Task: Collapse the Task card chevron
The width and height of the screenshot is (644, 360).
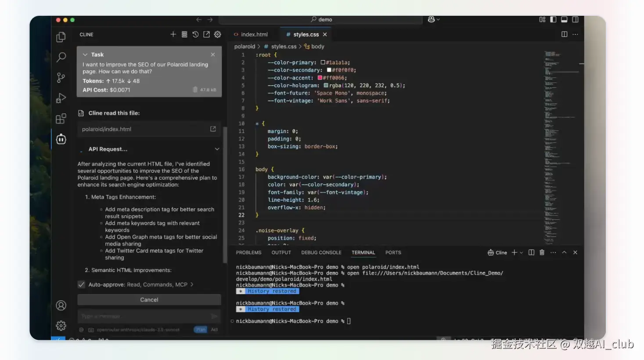Action: (85, 55)
